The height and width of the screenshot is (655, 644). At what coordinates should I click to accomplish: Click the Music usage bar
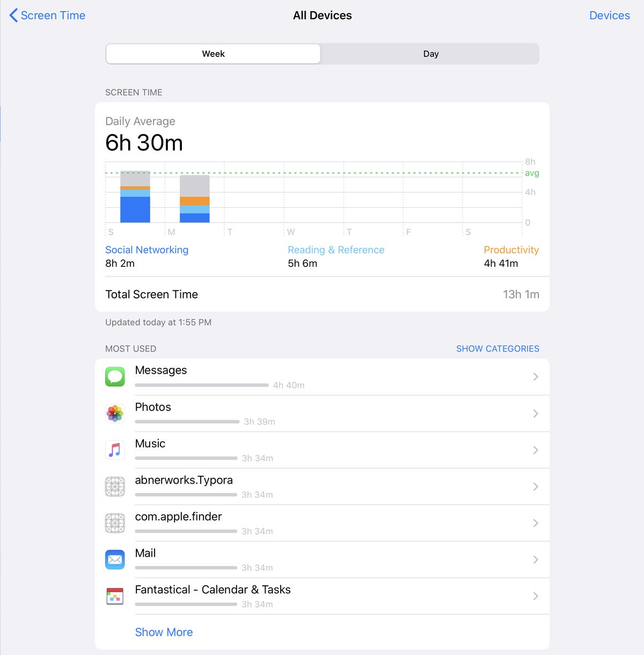186,458
